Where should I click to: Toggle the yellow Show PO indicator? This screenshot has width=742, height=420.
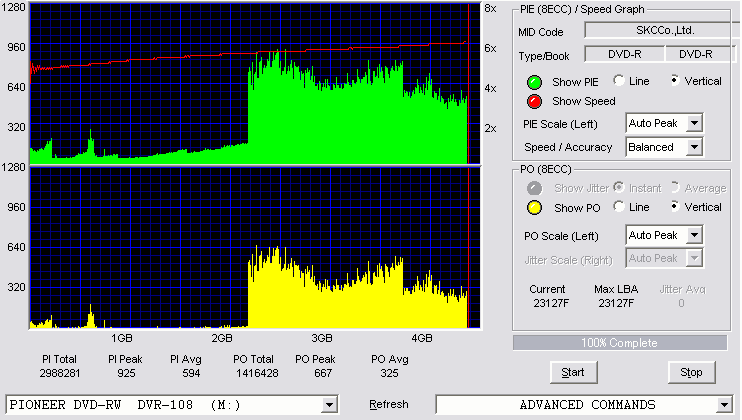click(534, 208)
